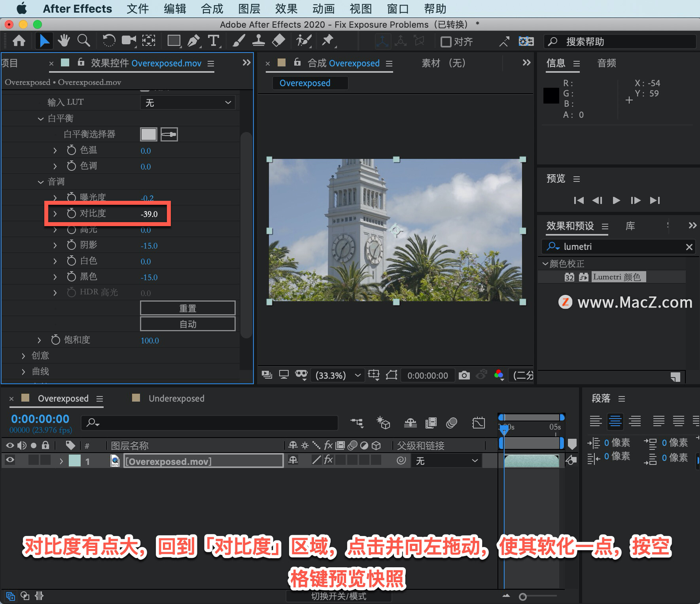Select the Pan Behind anchor tool
Image resolution: width=700 pixels, height=604 pixels.
click(x=149, y=41)
